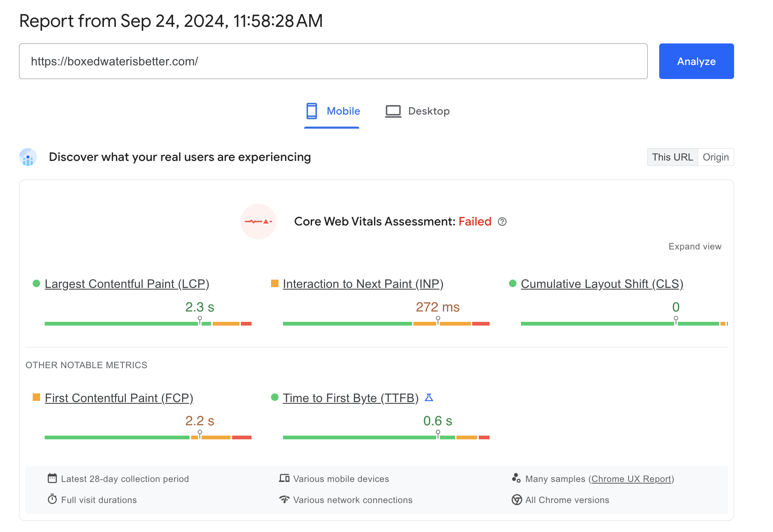Click the LCP distribution bar

[148, 324]
